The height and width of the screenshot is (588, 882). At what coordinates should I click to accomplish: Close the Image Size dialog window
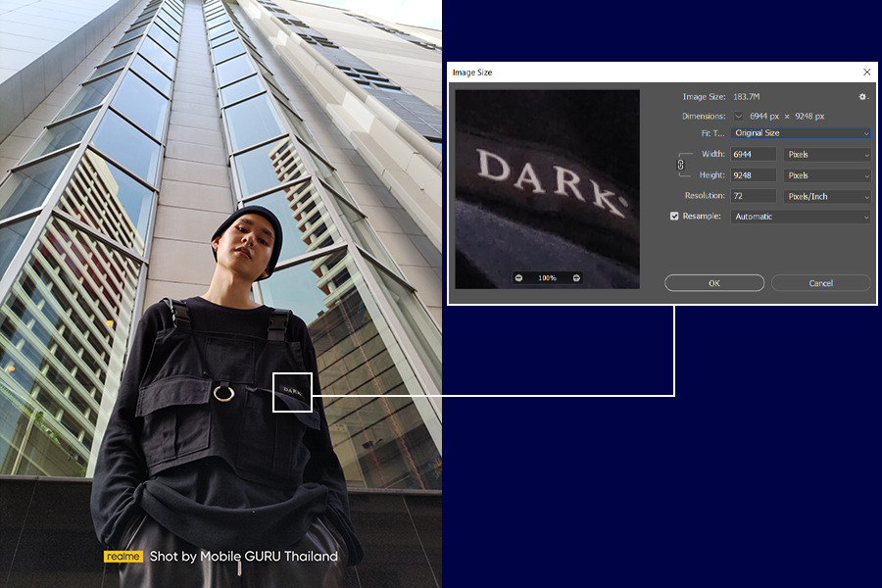(x=866, y=73)
